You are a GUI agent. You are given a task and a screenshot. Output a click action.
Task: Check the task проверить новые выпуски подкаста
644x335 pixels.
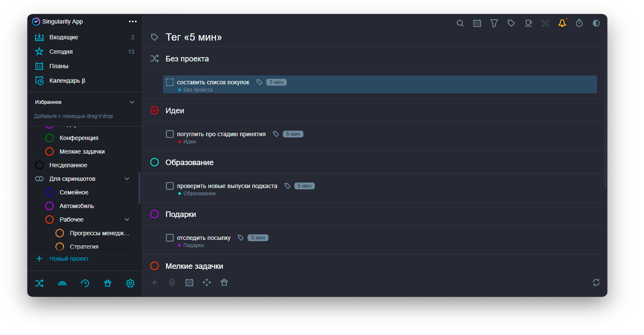pos(170,186)
